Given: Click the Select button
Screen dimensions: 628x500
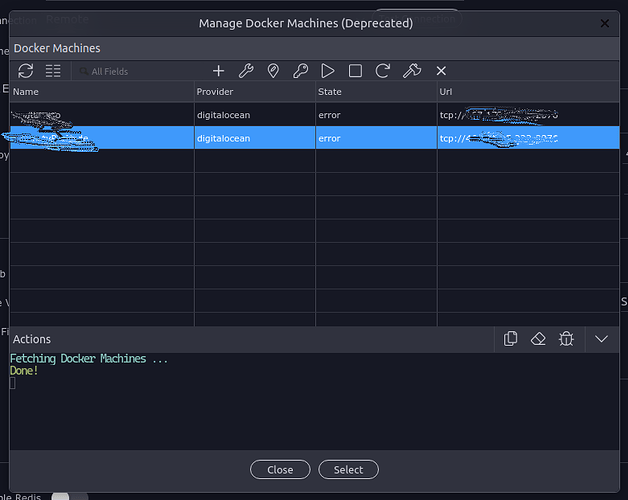Looking at the screenshot, I should point(348,470).
